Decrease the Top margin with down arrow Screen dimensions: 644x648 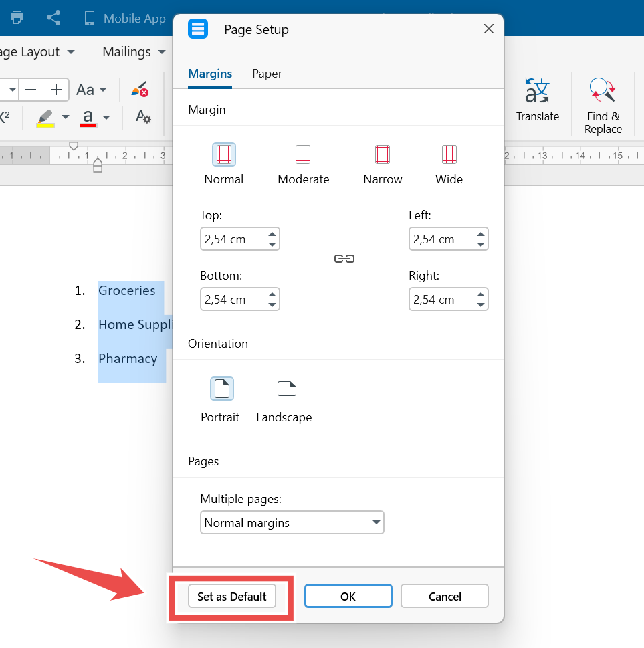coord(272,244)
